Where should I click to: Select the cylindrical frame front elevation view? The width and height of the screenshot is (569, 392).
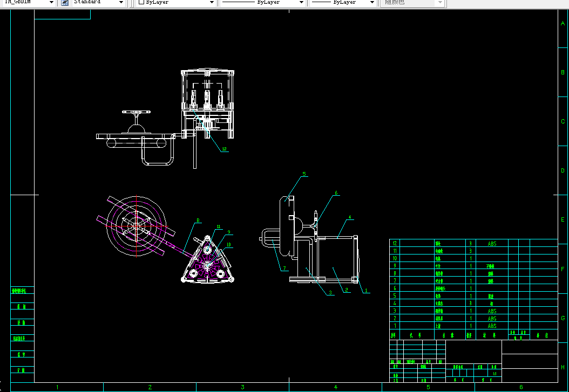pyautogui.click(x=207, y=104)
